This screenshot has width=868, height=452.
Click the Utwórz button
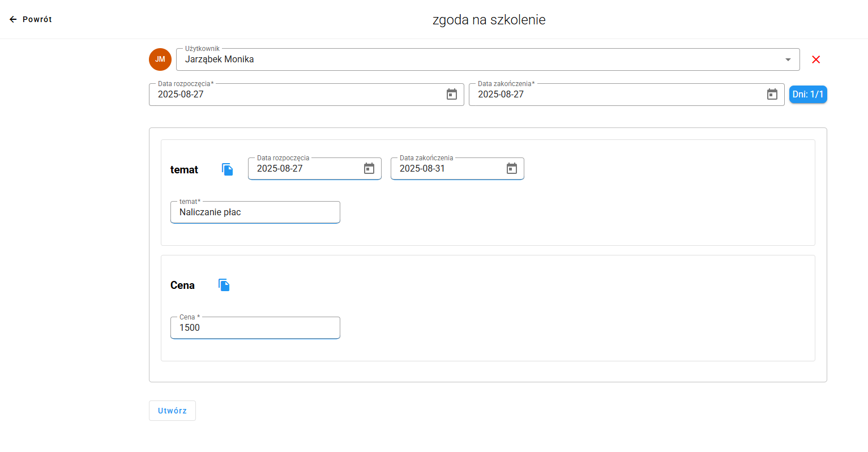[x=172, y=411]
